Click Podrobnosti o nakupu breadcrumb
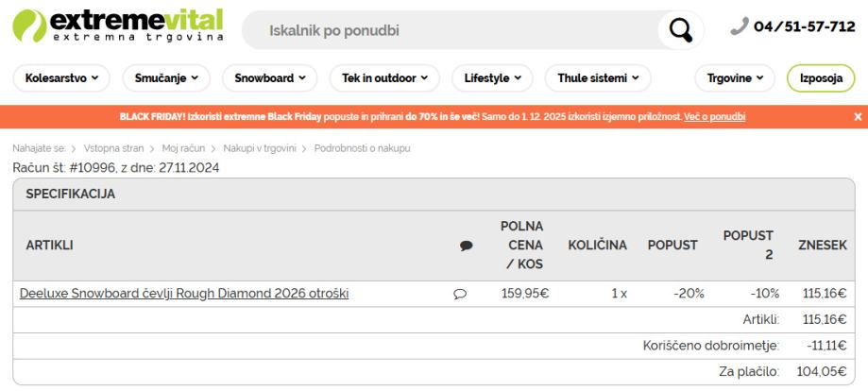The image size is (868, 391). (362, 148)
